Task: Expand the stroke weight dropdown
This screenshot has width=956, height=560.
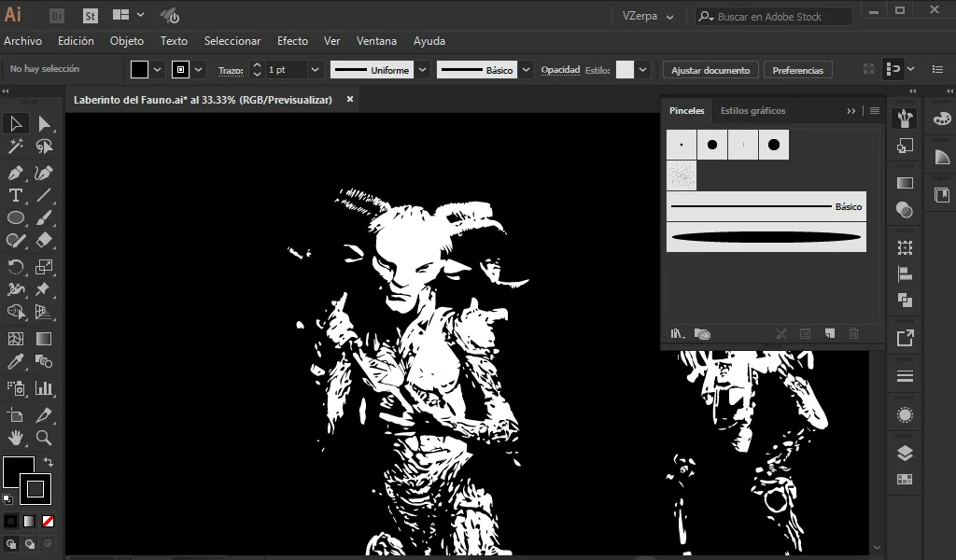Action: point(315,70)
